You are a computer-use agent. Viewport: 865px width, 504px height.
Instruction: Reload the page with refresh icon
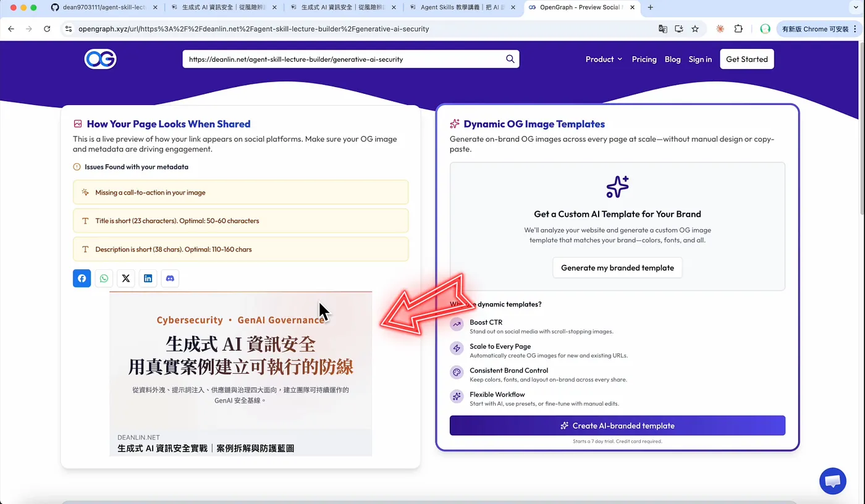pos(47,28)
